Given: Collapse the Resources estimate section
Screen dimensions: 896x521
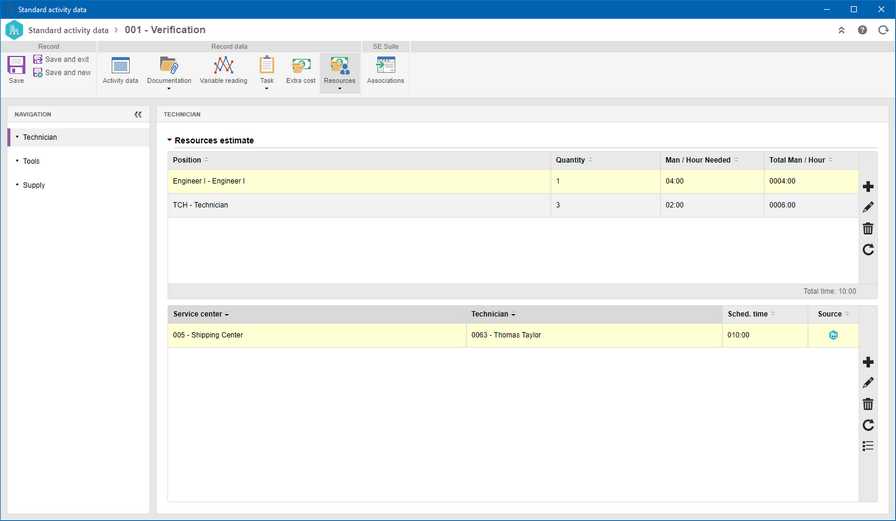Looking at the screenshot, I should tap(170, 140).
